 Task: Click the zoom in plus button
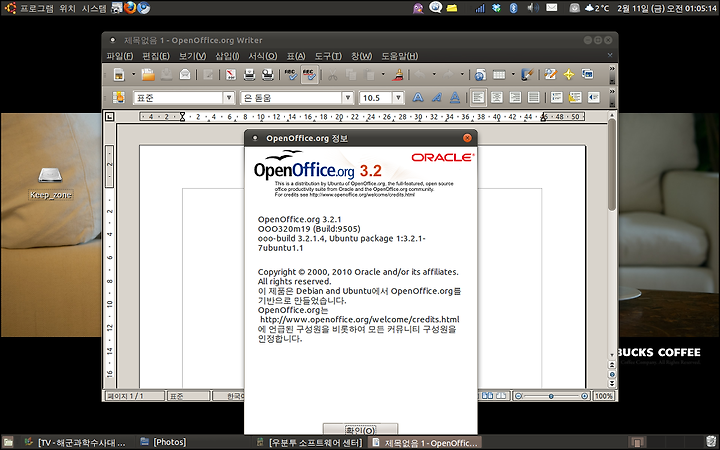pyautogui.click(x=584, y=396)
